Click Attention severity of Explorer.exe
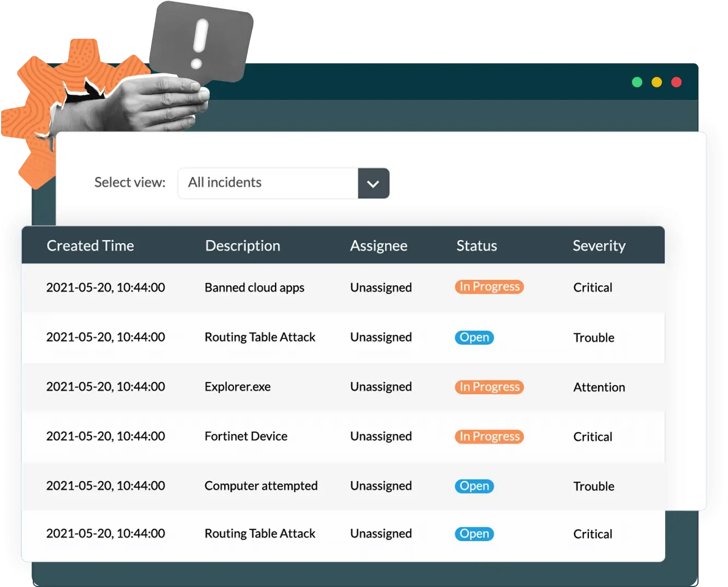The width and height of the screenshot is (728, 587). [599, 387]
